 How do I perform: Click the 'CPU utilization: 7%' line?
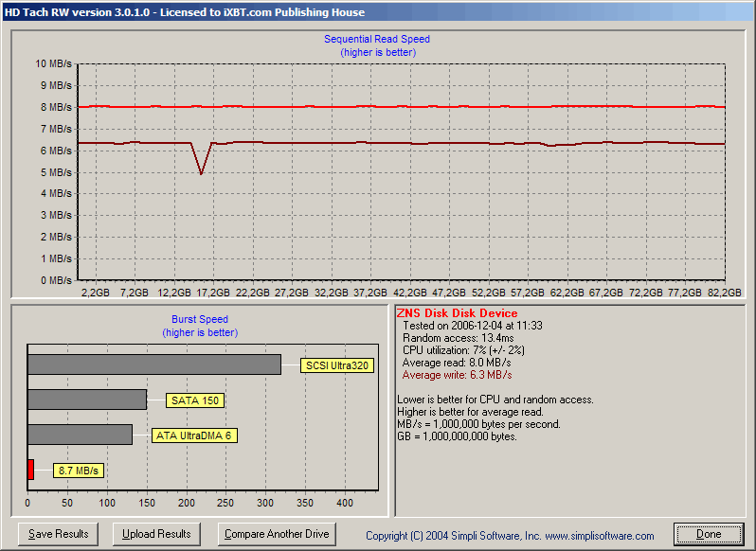(x=463, y=350)
